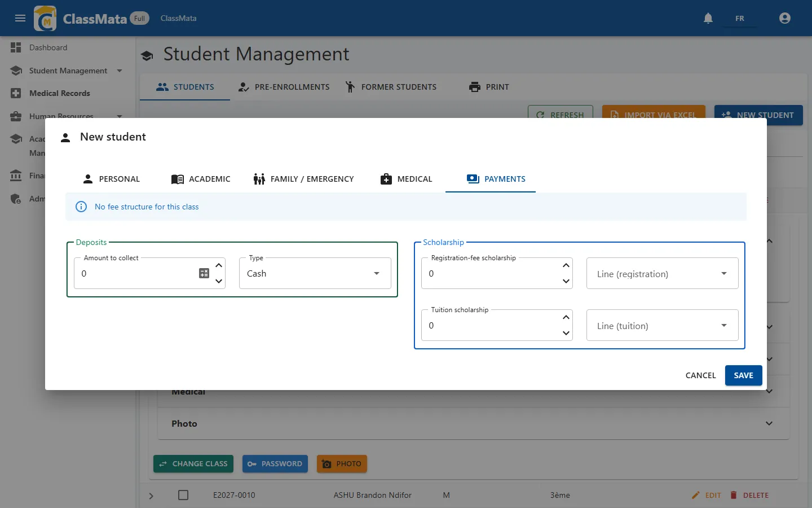This screenshot has height=508, width=812.
Task: Open user account avatar menu
Action: 785,18
